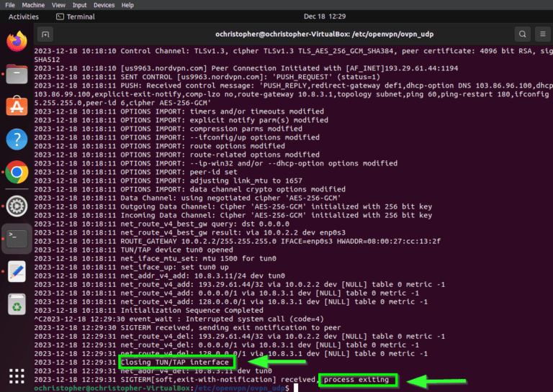The width and height of the screenshot is (553, 392).
Task: Open the Machine menu
Action: pyautogui.click(x=35, y=5)
